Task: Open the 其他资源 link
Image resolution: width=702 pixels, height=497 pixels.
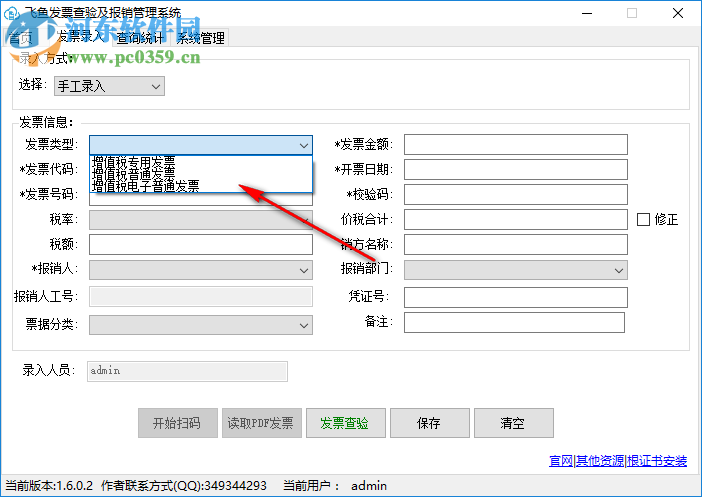Action: pos(600,461)
